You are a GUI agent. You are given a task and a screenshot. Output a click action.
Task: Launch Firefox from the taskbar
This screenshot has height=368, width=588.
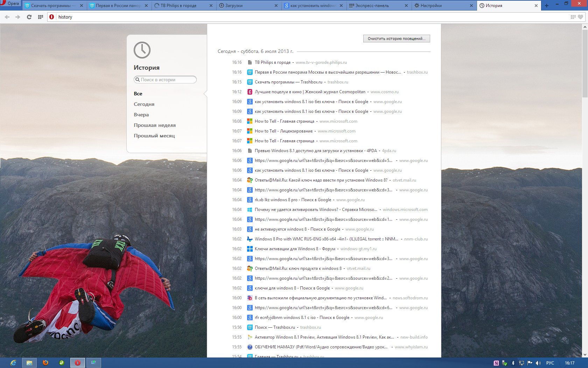45,363
